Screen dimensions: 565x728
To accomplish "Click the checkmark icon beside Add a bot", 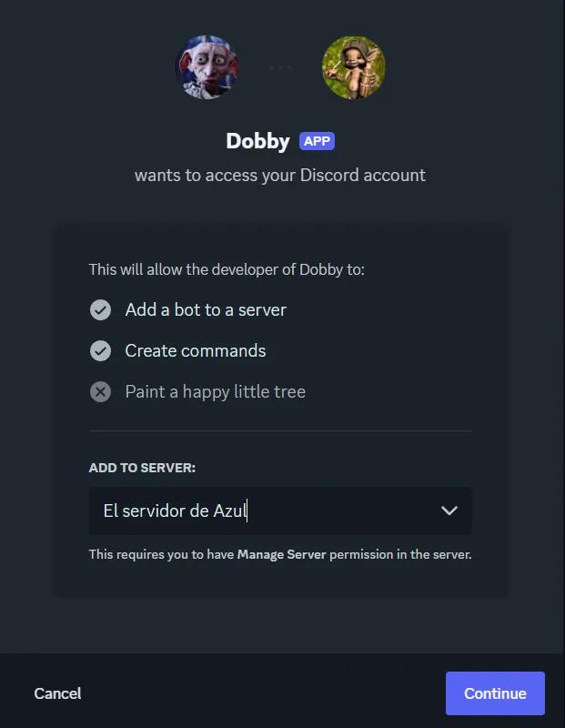I will tap(100, 309).
